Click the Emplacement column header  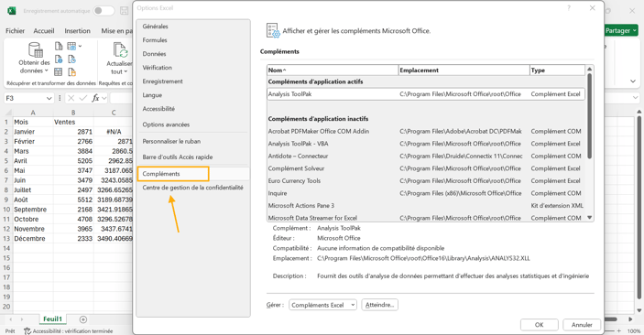point(464,70)
